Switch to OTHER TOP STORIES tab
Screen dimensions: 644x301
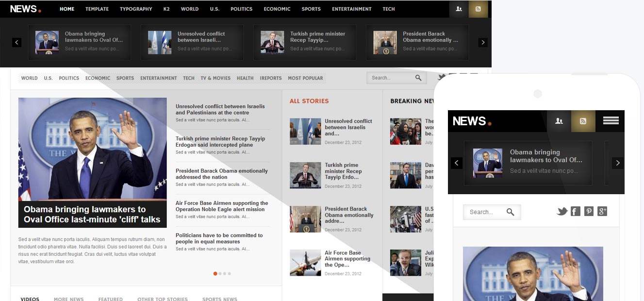163,299
